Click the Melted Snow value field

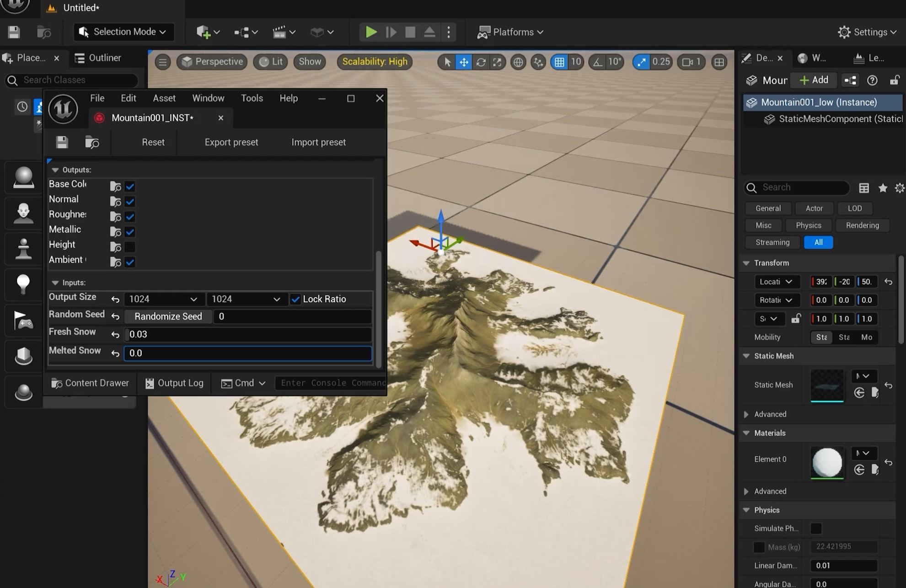point(247,353)
